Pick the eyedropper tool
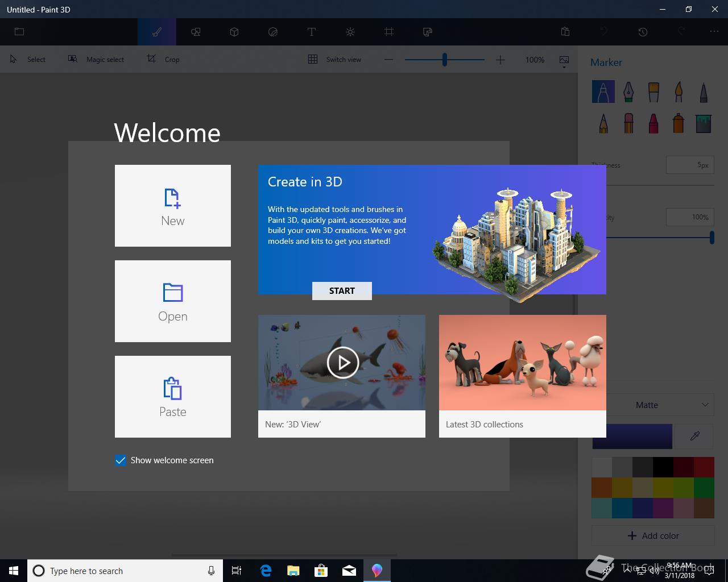Screen dimensions: 728x582 tap(694, 436)
